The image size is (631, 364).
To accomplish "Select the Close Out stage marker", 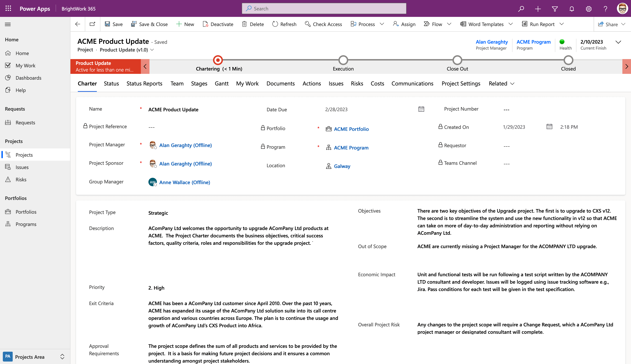I will 457,60.
